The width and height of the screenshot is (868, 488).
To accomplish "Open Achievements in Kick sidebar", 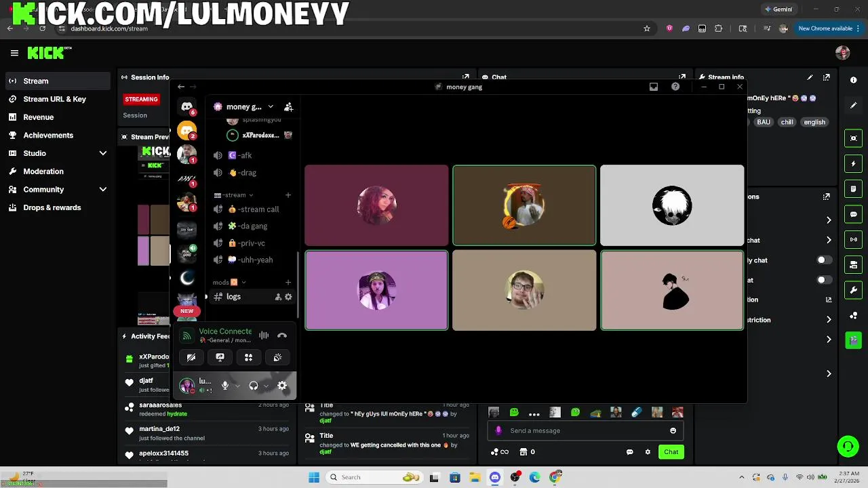I will point(58,135).
